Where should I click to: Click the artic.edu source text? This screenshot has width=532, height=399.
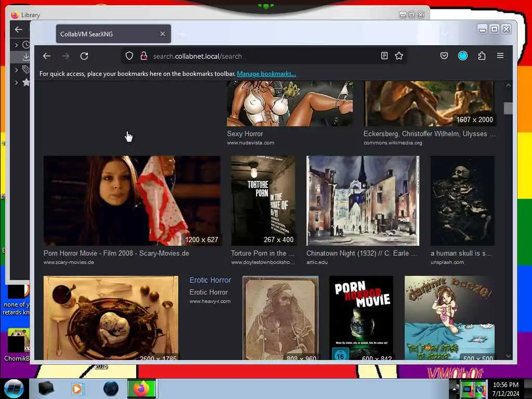tap(317, 262)
